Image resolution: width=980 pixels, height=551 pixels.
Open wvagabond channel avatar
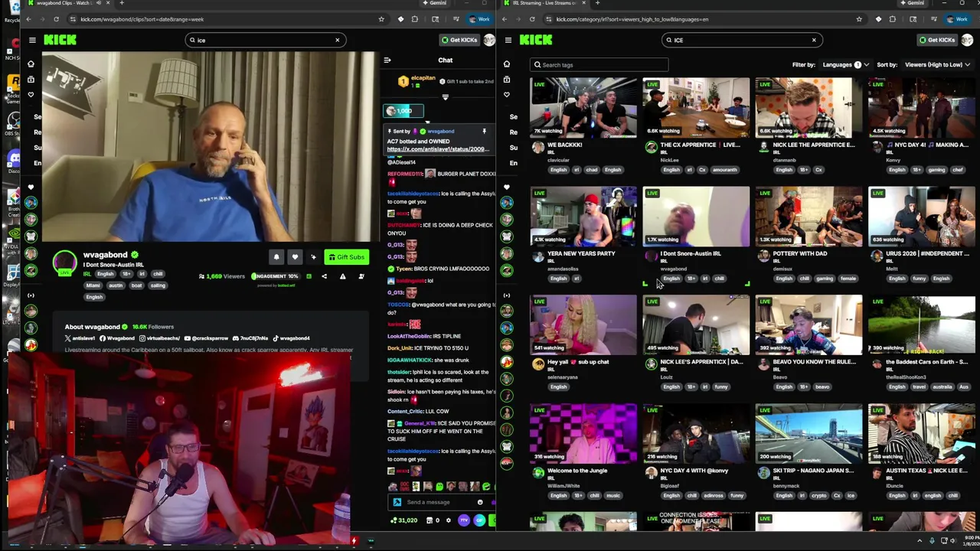[64, 263]
